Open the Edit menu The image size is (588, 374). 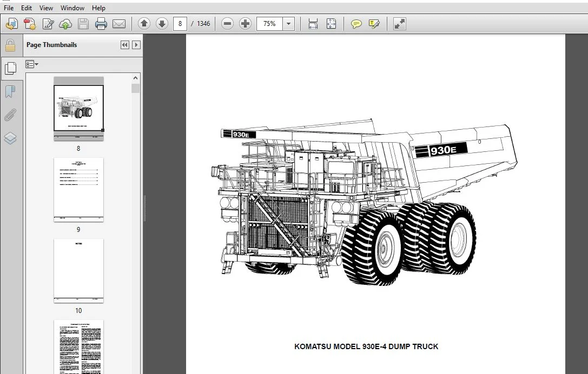(x=27, y=8)
